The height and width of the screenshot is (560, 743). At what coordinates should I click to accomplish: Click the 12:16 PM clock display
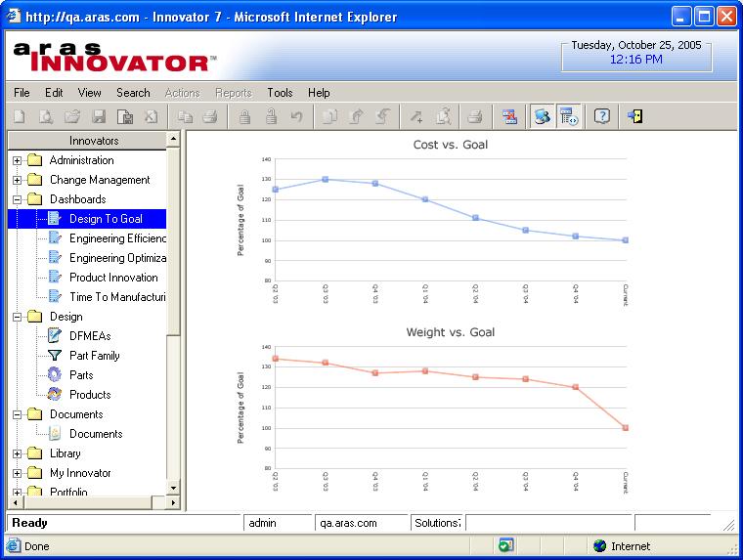[635, 60]
